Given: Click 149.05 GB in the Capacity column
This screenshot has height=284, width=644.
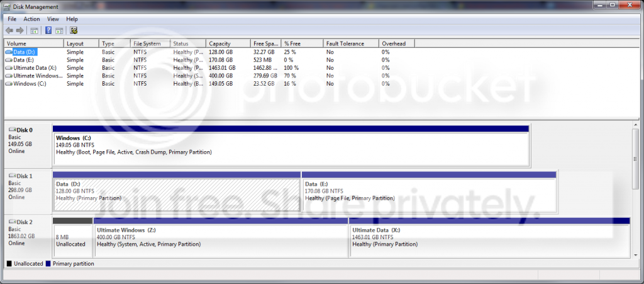Looking at the screenshot, I should pyautogui.click(x=221, y=83).
